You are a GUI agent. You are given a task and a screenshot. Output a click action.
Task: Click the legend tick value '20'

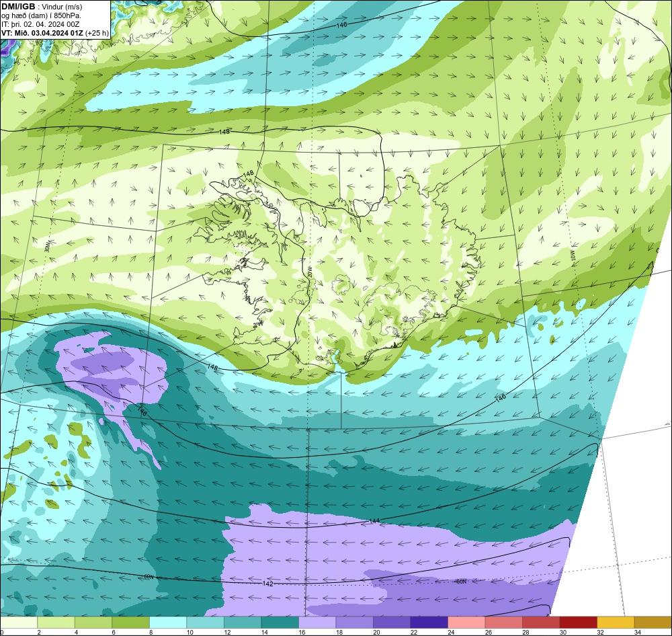pos(376,632)
